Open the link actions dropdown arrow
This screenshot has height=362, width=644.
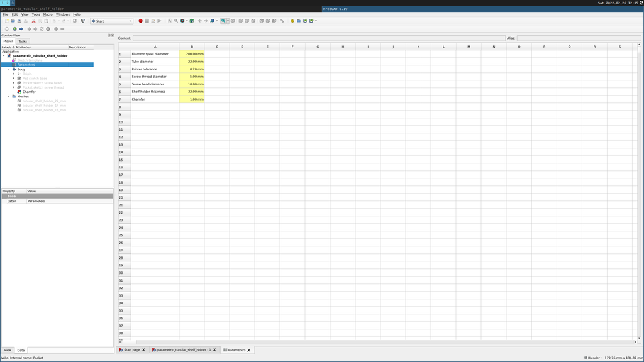(316, 21)
